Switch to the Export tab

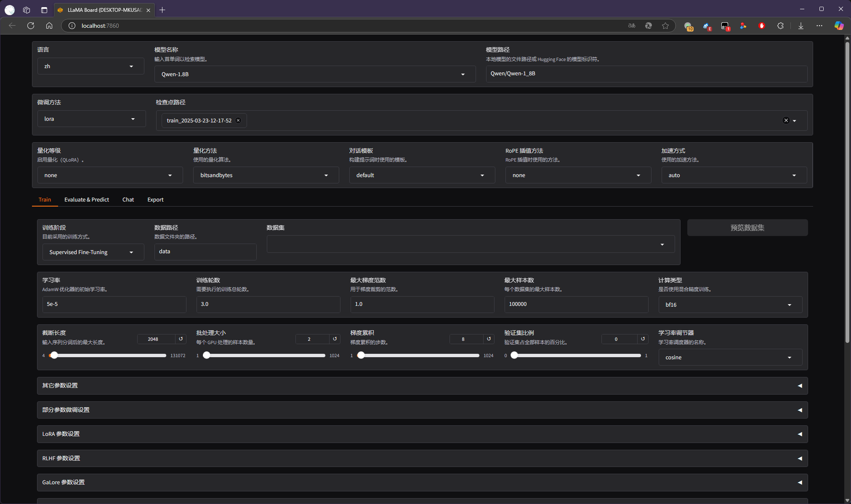pyautogui.click(x=155, y=199)
